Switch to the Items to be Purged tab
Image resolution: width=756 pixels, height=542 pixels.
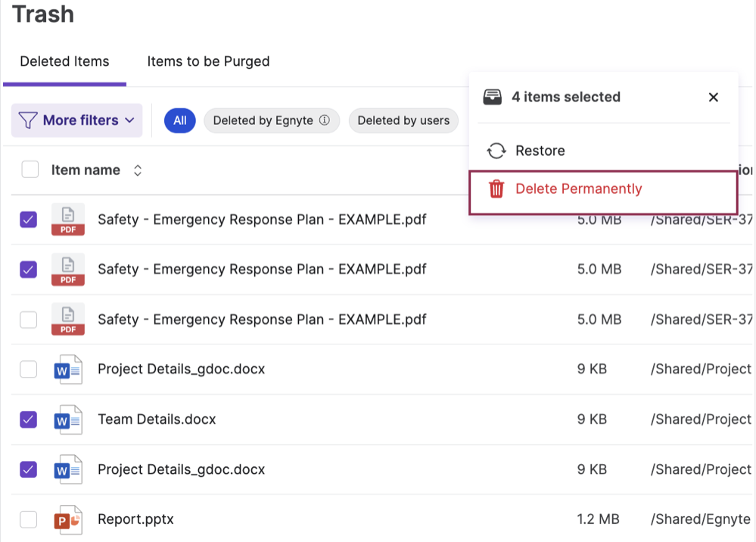208,61
